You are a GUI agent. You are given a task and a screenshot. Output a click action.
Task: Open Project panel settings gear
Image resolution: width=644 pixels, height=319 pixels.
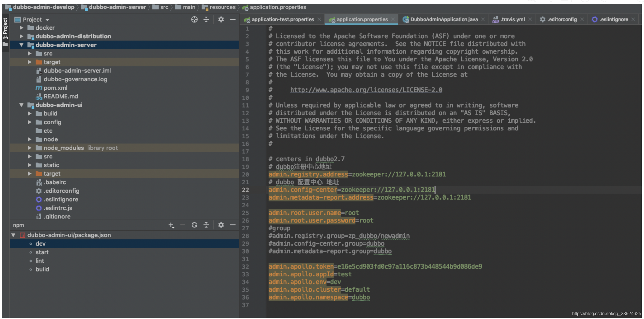221,19
